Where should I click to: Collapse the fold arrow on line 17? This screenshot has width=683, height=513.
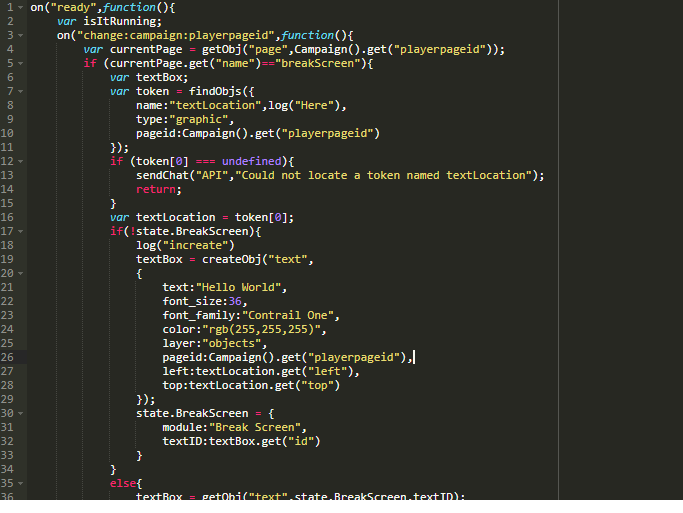click(x=20, y=231)
